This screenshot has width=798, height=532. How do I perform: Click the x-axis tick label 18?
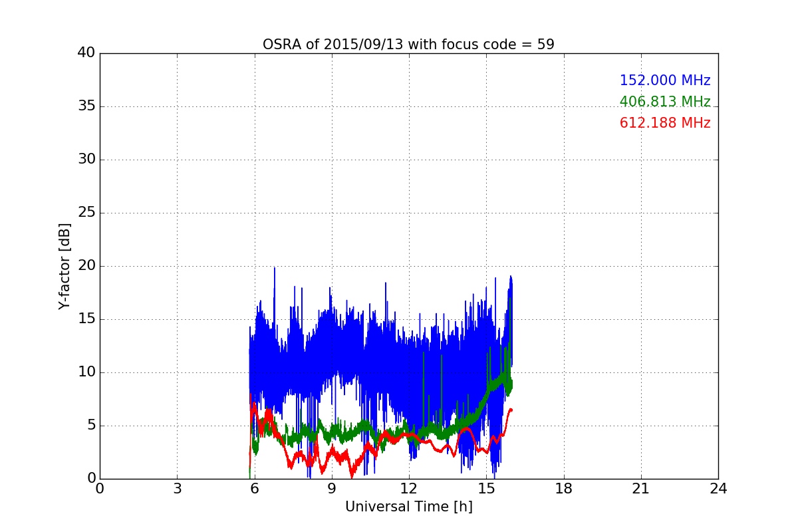pyautogui.click(x=563, y=488)
